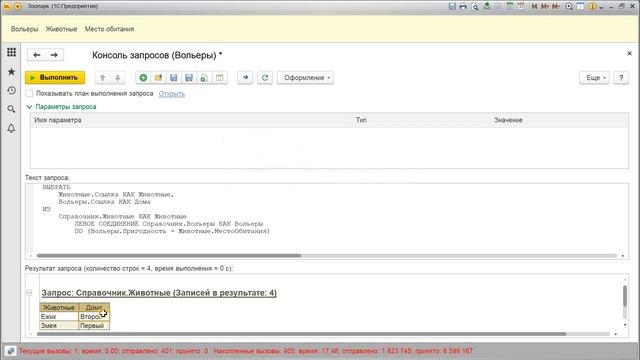Click the horizontal scrollbar of the result
The image size is (640, 360).
pyautogui.click(x=301, y=334)
